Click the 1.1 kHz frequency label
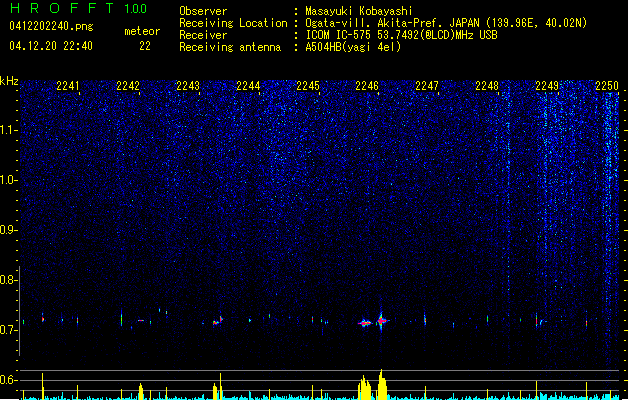The width and height of the screenshot is (629, 400). pyautogui.click(x=8, y=130)
